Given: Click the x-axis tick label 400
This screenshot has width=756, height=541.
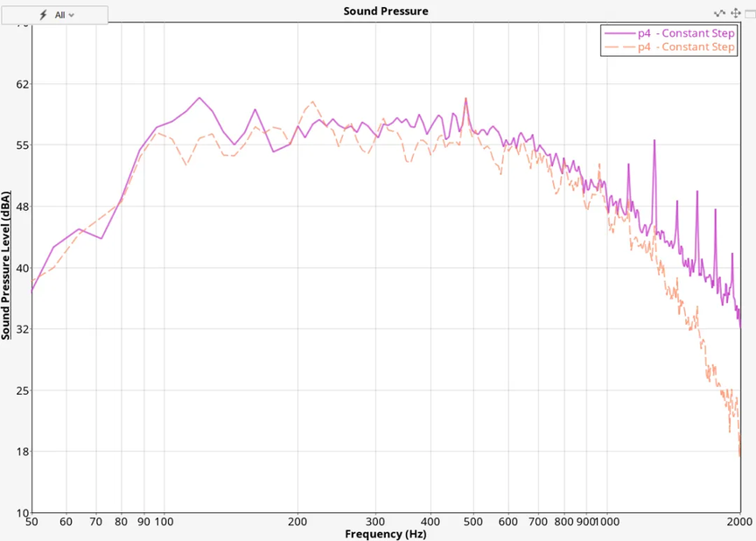Looking at the screenshot, I should (x=430, y=522).
